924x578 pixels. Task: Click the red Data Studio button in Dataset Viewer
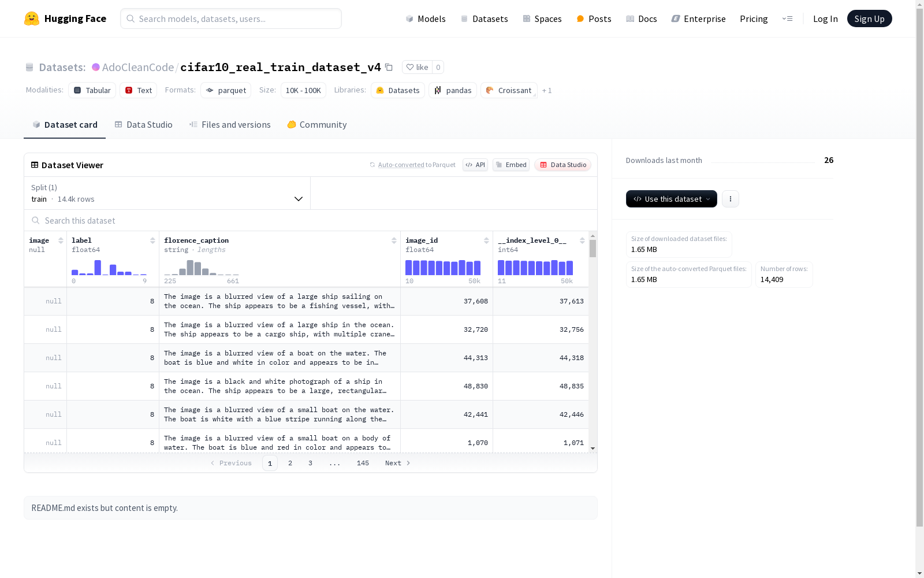point(562,165)
